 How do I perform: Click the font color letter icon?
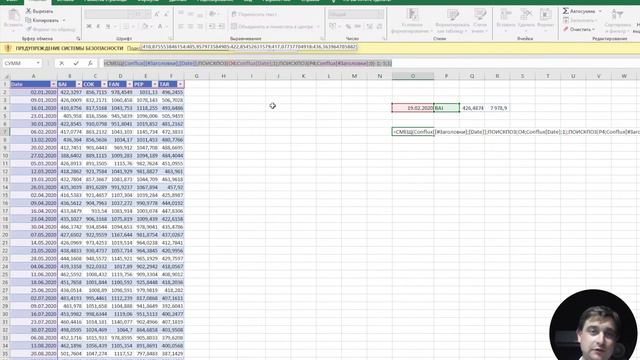tap(160, 27)
